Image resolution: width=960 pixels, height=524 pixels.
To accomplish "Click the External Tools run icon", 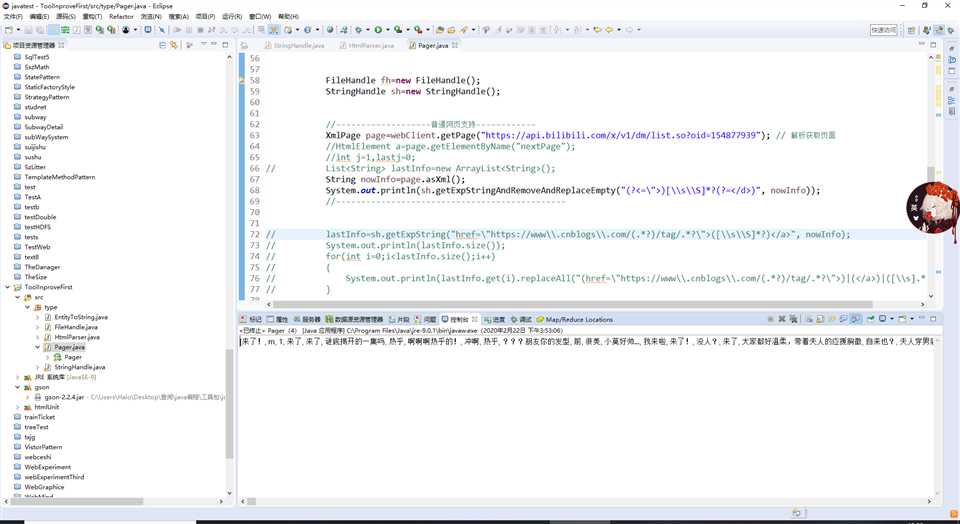I will (x=418, y=29).
